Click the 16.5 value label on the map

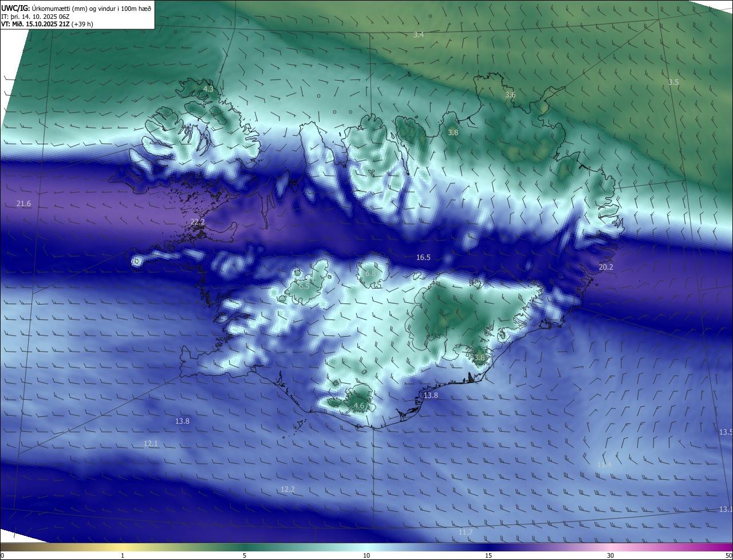pyautogui.click(x=423, y=258)
